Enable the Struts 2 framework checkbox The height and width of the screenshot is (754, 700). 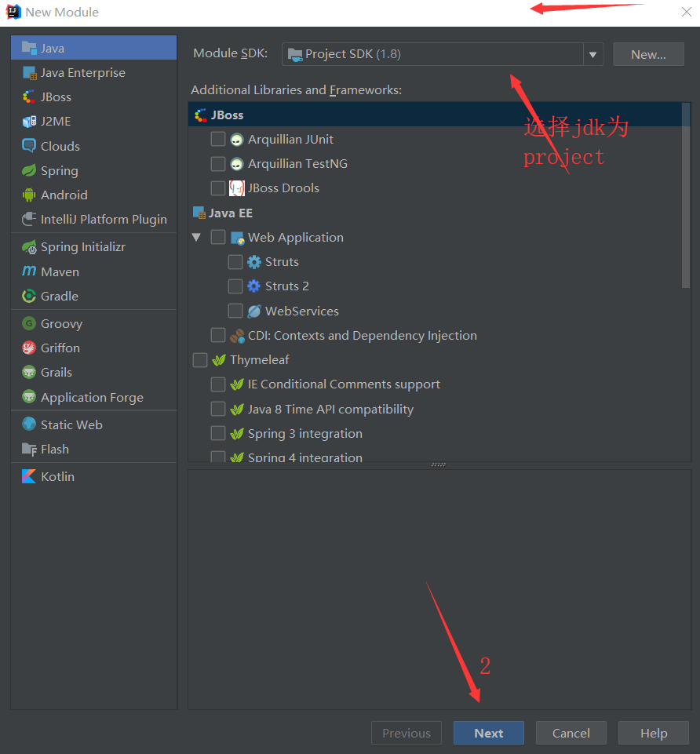235,286
